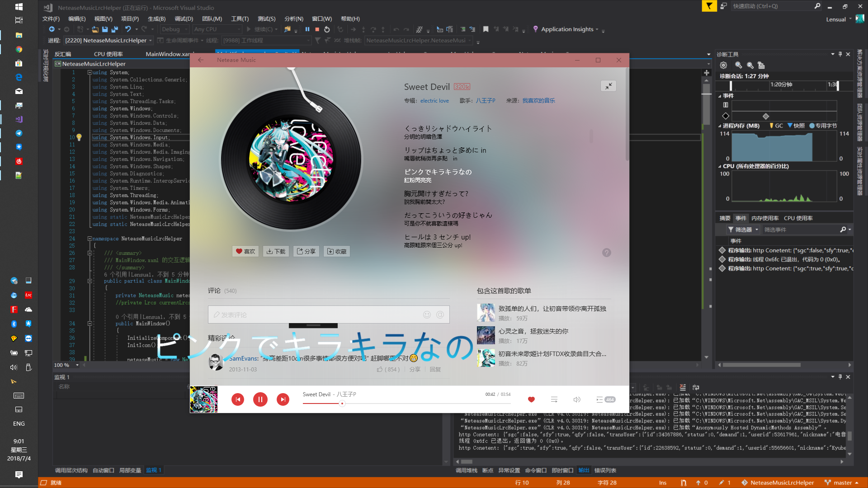Skip to the next track
Screen dimensions: 868x488
(x=283, y=399)
